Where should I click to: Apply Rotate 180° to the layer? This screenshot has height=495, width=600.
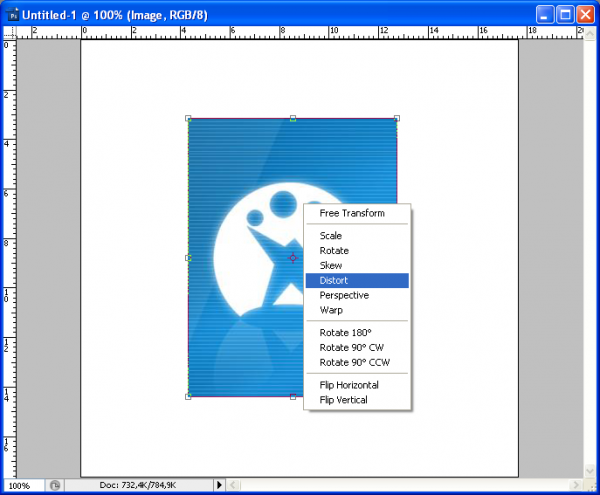click(345, 332)
